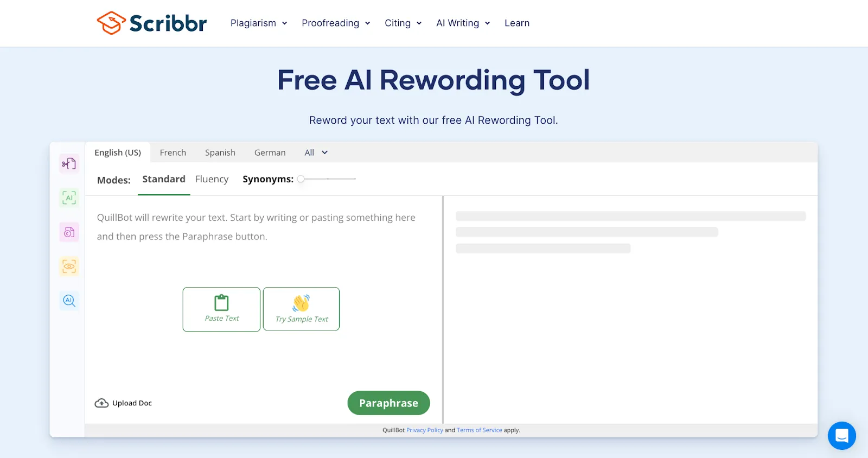Click the Upload Doc label
This screenshot has width=868, height=458.
pyautogui.click(x=132, y=403)
